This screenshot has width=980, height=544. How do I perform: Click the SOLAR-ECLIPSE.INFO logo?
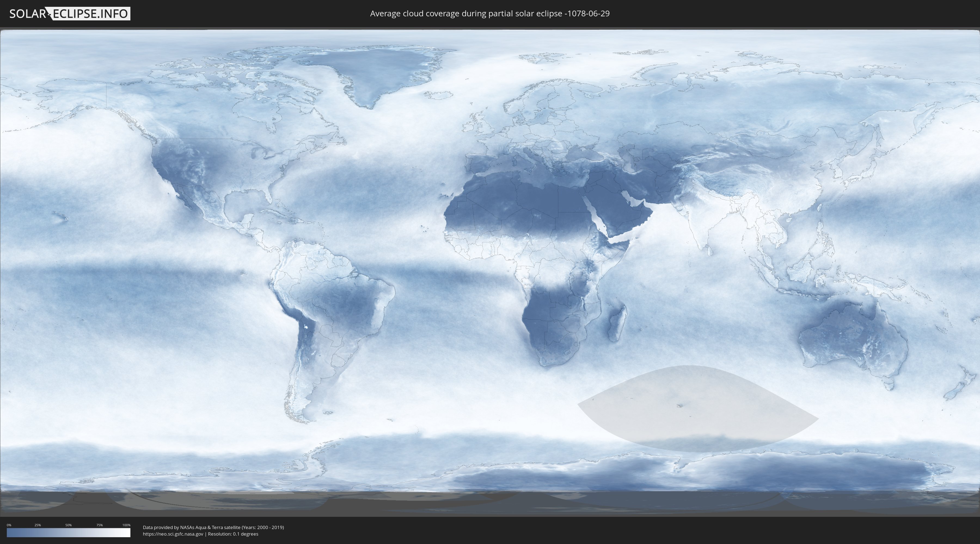tap(70, 14)
